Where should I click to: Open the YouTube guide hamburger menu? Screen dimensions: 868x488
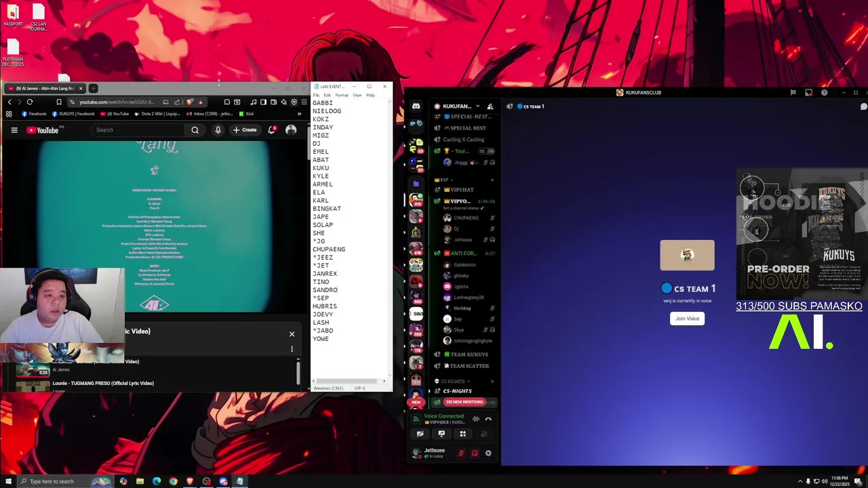pyautogui.click(x=14, y=129)
